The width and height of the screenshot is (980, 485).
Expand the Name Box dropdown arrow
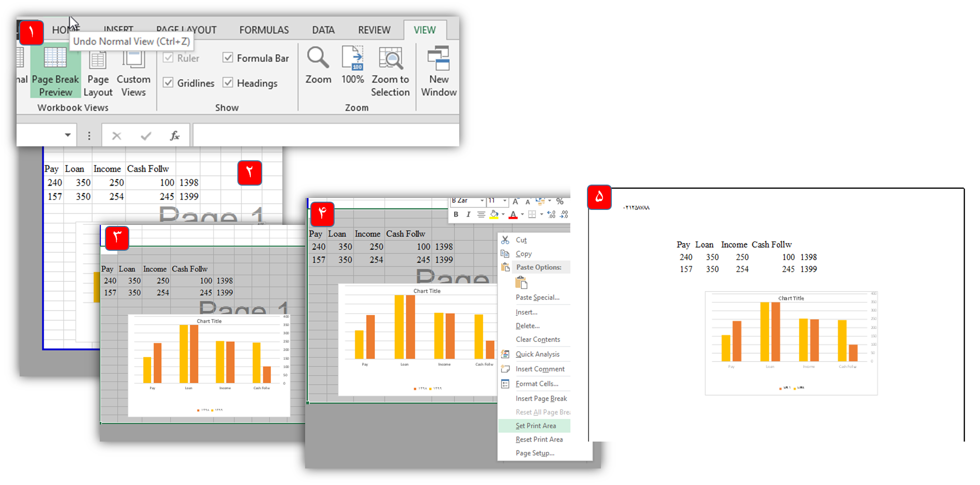68,135
